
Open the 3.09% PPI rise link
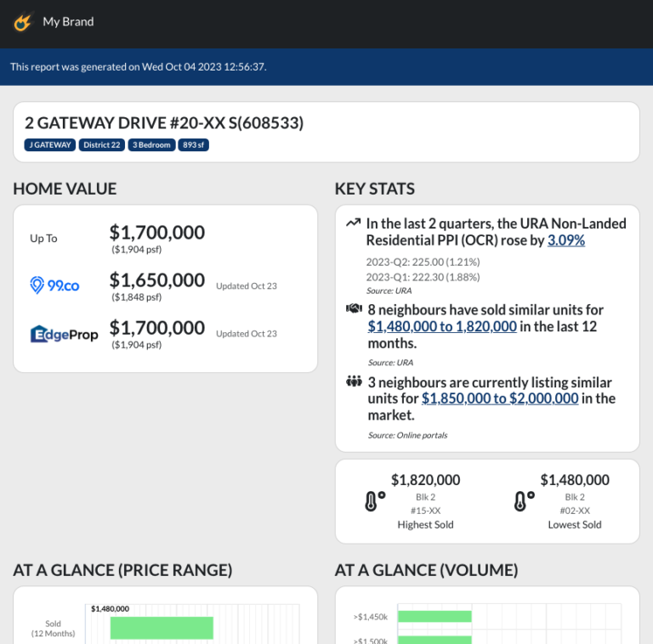pos(565,240)
